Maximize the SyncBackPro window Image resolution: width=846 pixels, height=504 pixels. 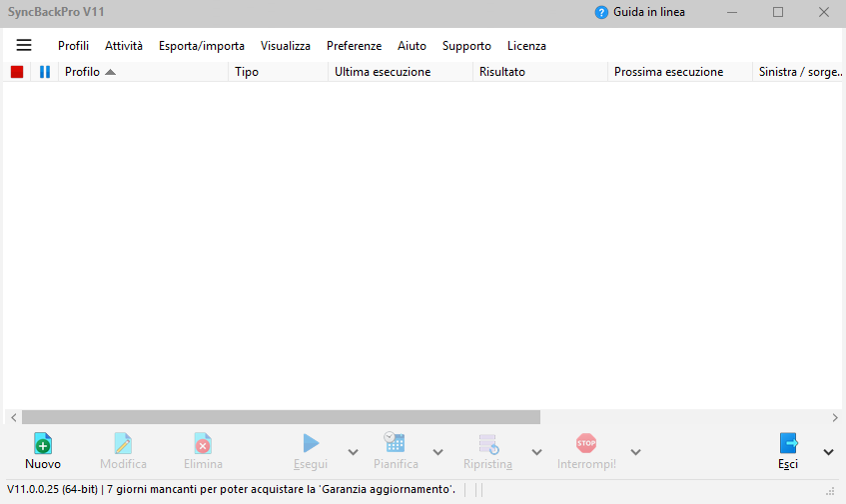click(x=777, y=12)
